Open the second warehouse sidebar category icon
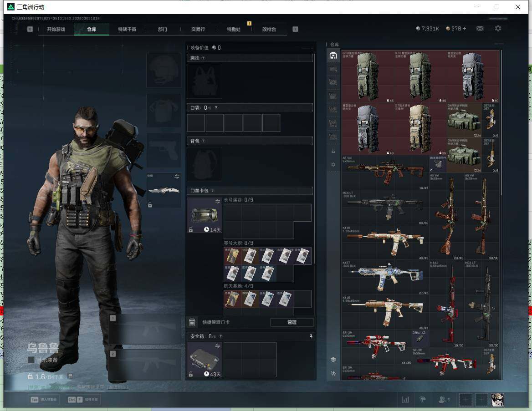This screenshot has height=411, width=532. [333, 69]
